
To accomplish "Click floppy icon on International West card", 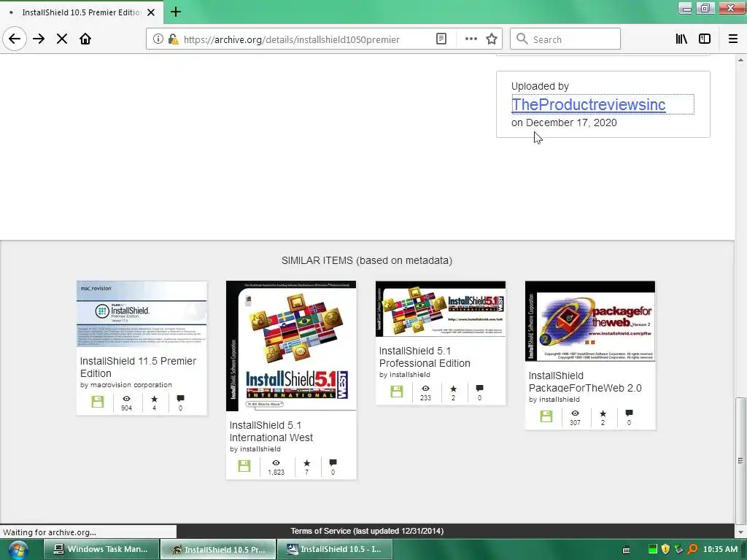I will pos(244,466).
